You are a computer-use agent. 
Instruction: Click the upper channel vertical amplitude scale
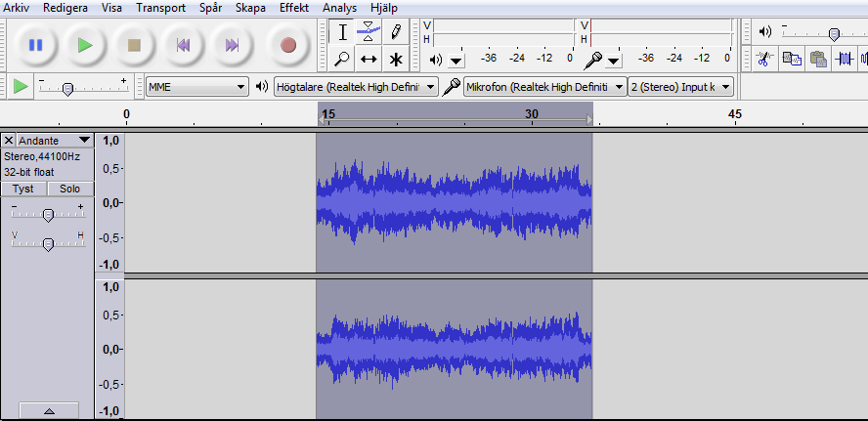[x=110, y=202]
